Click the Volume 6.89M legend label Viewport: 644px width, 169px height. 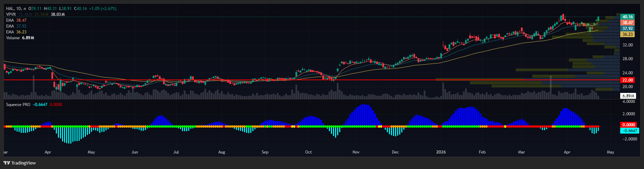(x=20, y=38)
